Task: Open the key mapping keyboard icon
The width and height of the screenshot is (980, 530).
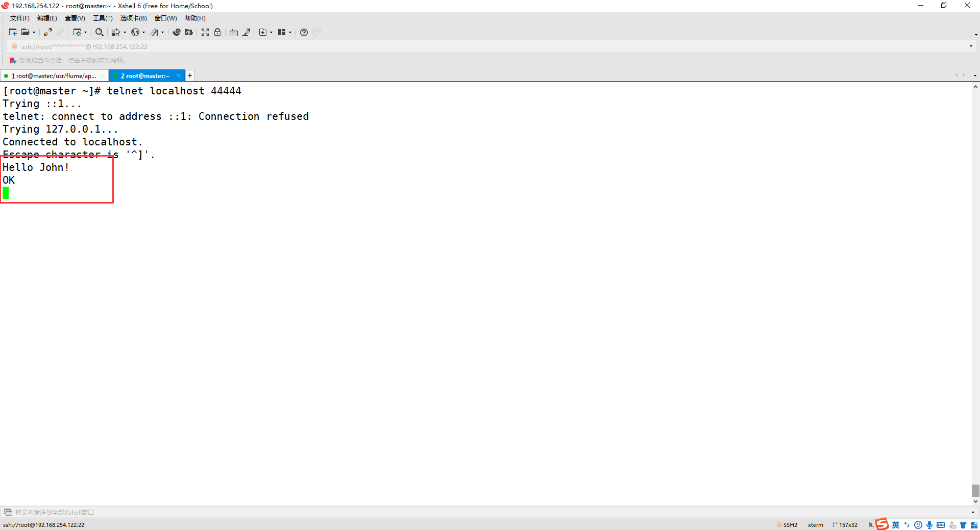Action: tap(234, 32)
